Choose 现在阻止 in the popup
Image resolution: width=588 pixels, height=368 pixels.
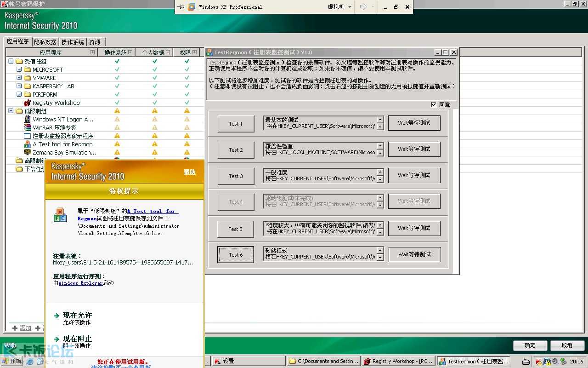point(77,339)
